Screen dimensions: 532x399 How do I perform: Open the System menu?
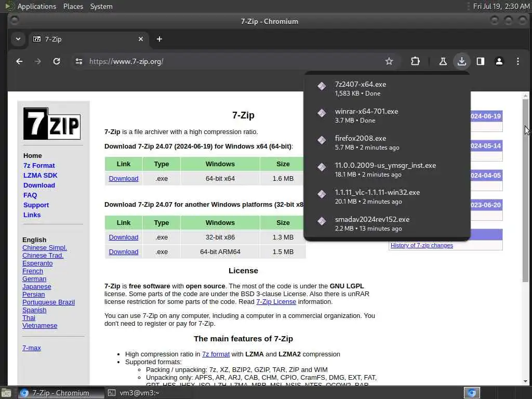pyautogui.click(x=101, y=6)
